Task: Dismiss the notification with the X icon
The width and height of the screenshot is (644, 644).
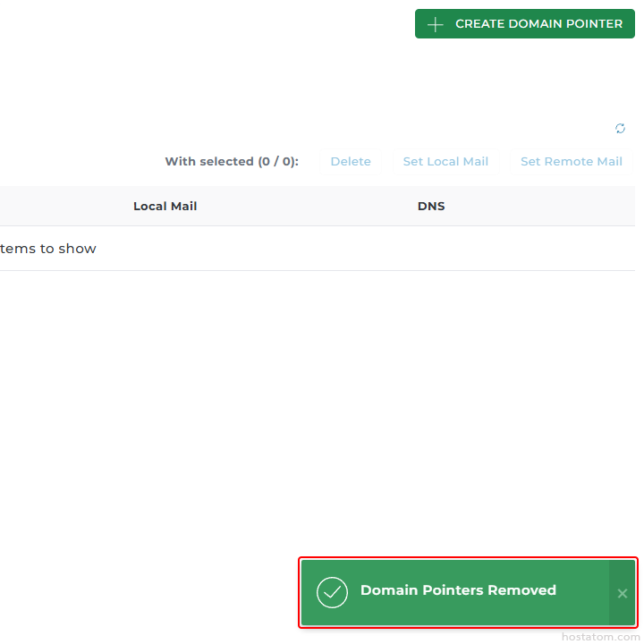Action: pyautogui.click(x=623, y=593)
